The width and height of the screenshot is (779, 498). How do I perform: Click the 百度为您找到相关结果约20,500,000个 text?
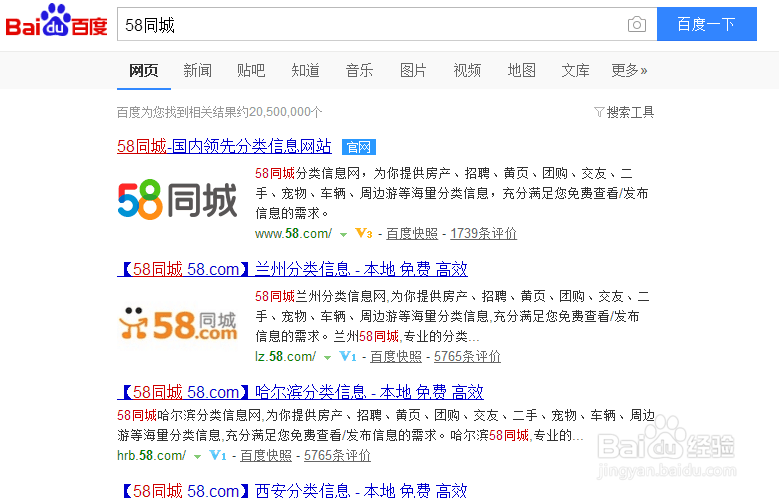click(x=220, y=112)
